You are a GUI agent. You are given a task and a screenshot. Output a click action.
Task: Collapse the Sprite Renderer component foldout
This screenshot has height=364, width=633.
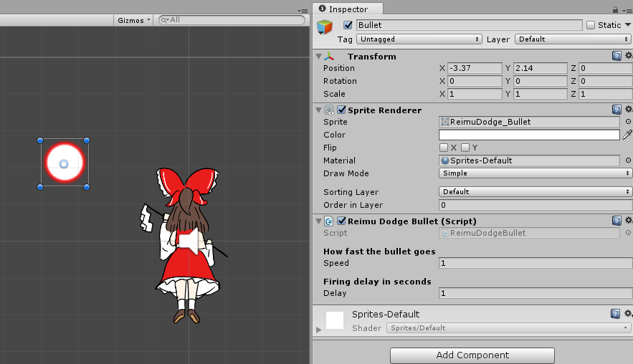point(318,110)
